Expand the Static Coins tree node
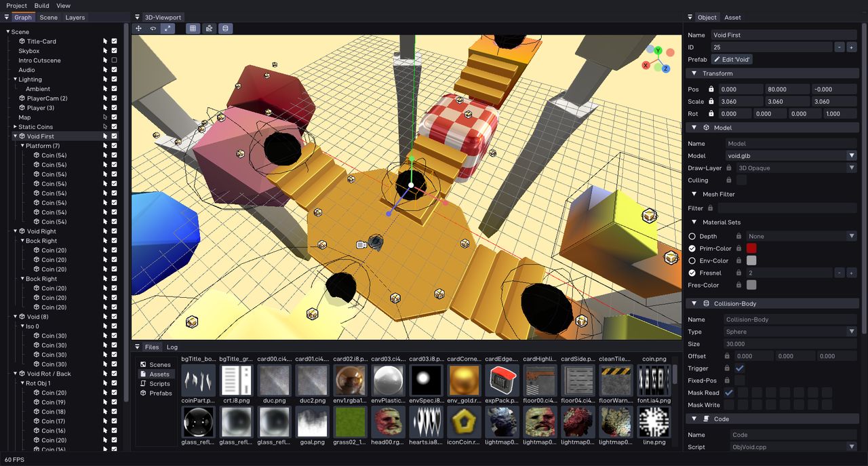This screenshot has height=466, width=868. (x=15, y=127)
